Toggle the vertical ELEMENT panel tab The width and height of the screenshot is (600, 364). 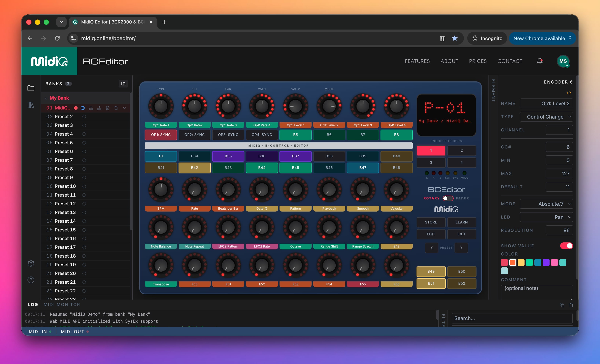pos(493,91)
